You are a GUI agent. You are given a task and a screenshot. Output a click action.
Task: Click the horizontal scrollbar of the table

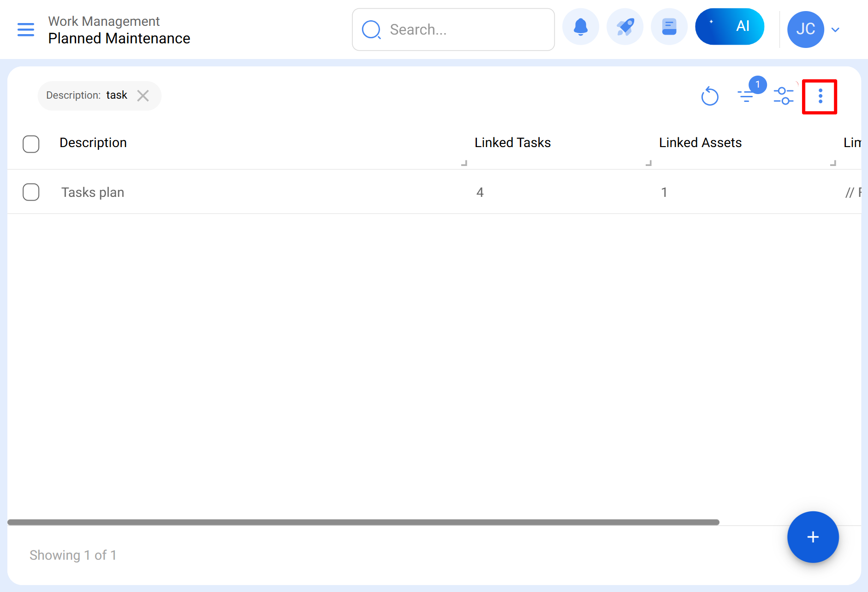(x=363, y=522)
